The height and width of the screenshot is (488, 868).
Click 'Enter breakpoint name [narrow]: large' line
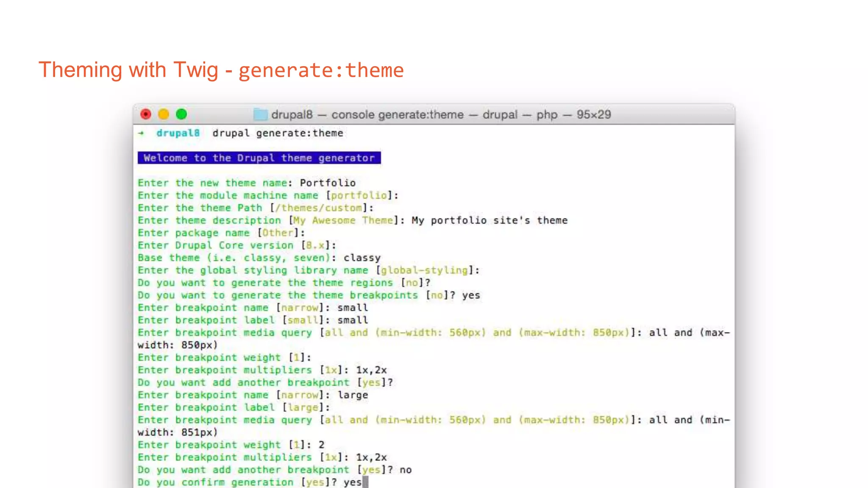pyautogui.click(x=253, y=395)
